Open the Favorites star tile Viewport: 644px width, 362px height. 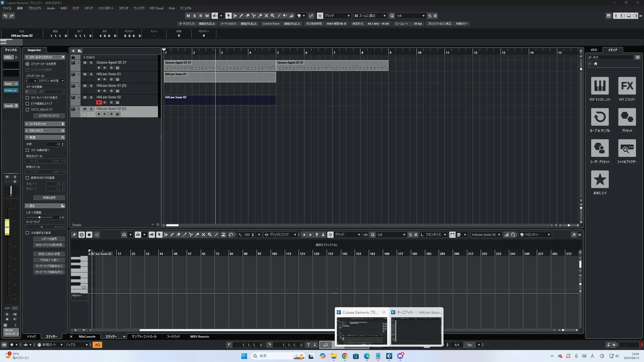point(600,179)
